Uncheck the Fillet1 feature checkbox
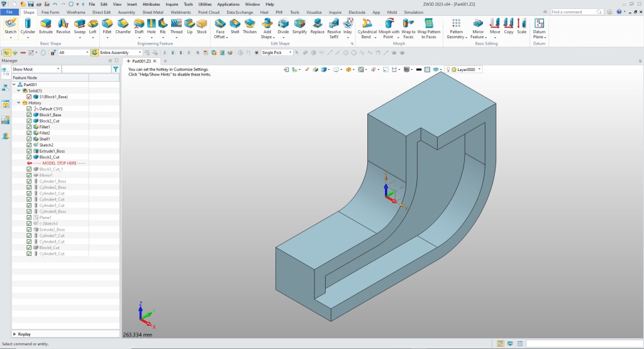The width and height of the screenshot is (644, 349). tap(29, 127)
